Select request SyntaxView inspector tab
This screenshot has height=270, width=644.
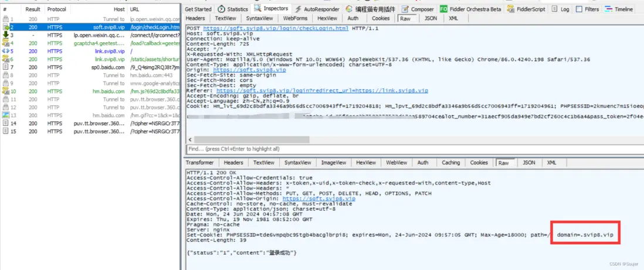[259, 19]
